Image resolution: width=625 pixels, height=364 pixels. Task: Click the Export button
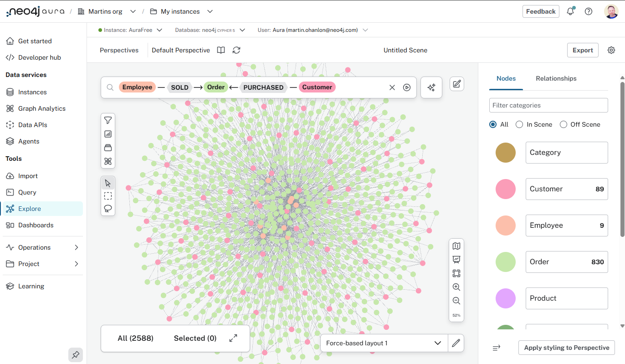click(583, 50)
